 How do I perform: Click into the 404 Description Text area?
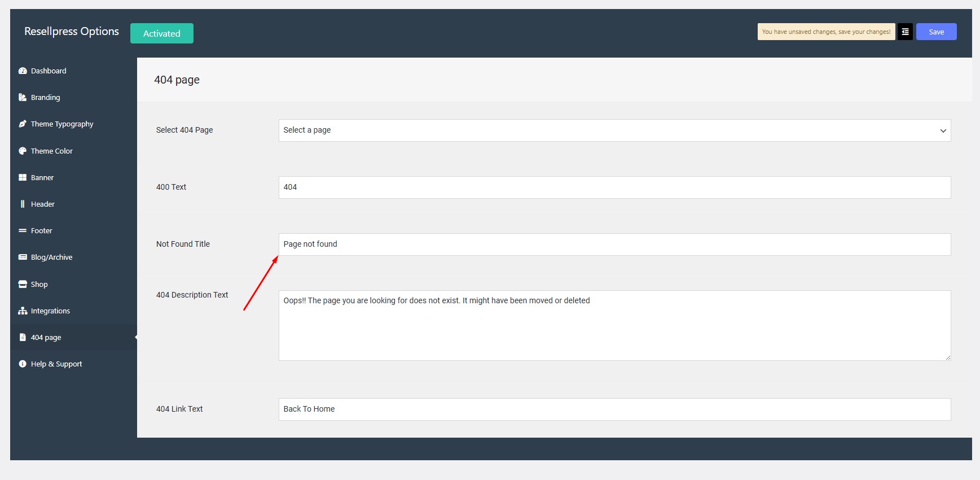click(x=614, y=325)
